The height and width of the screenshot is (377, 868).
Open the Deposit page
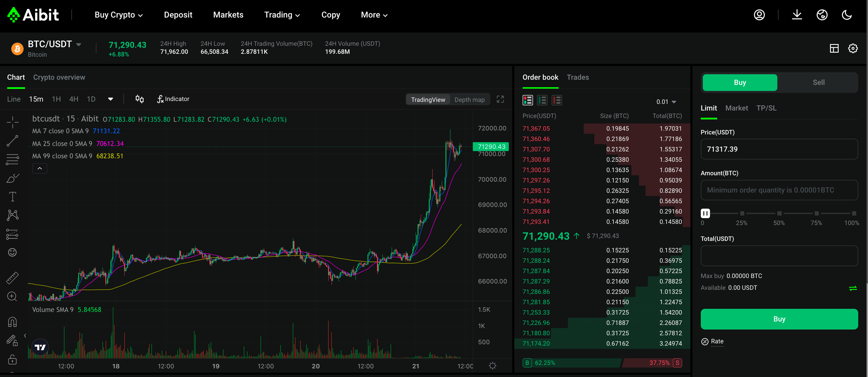pyautogui.click(x=178, y=15)
